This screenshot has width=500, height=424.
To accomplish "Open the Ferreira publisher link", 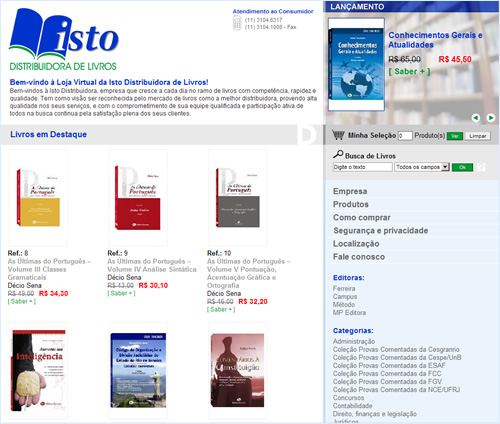I will (x=344, y=288).
